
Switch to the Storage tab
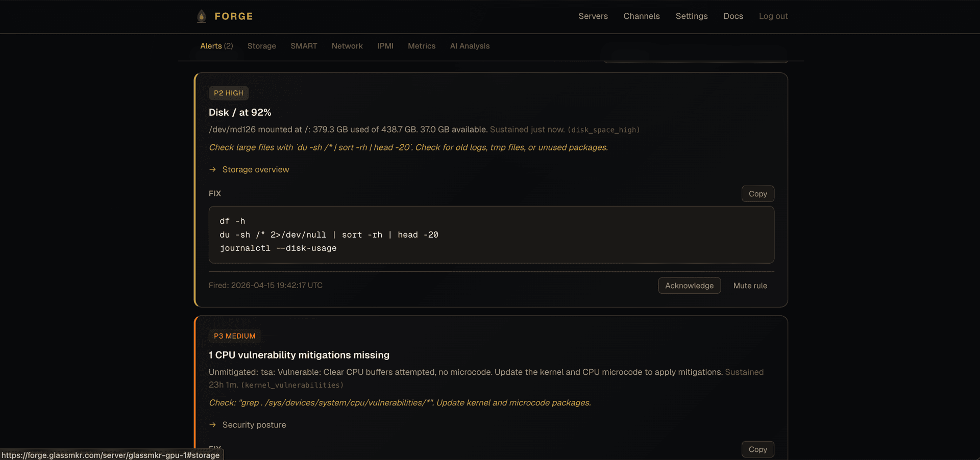click(x=261, y=46)
